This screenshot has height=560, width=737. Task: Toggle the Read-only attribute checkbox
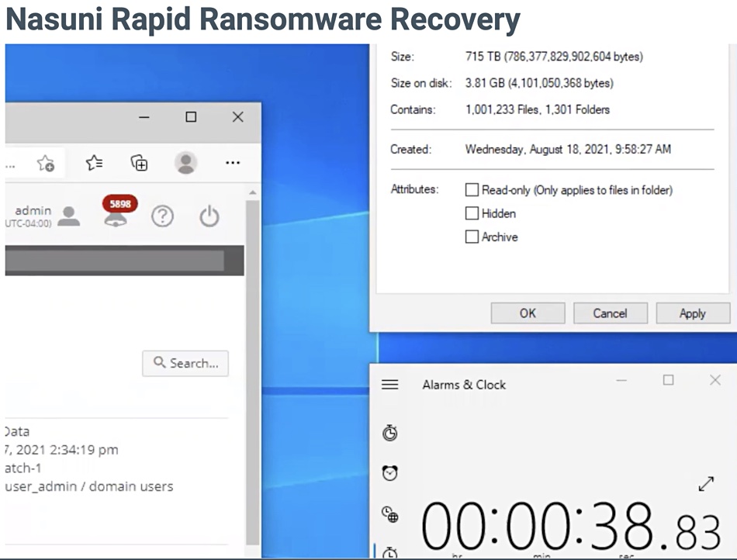[x=472, y=190]
